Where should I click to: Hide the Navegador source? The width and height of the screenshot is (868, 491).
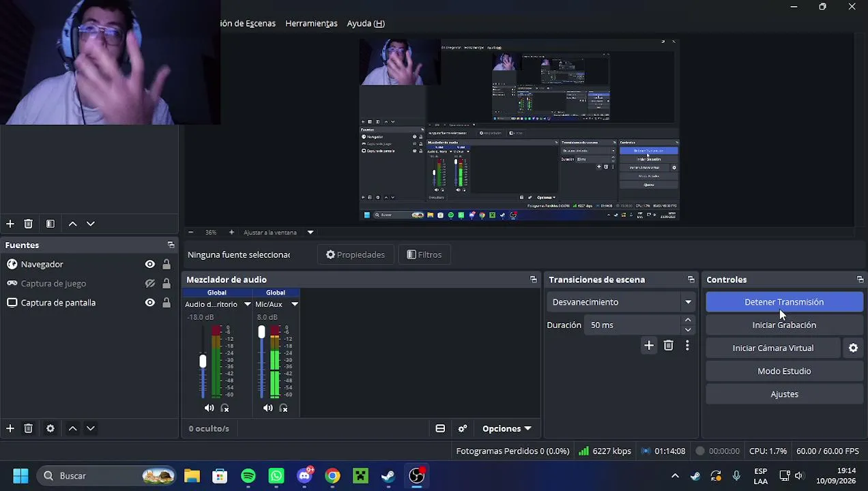(x=149, y=265)
